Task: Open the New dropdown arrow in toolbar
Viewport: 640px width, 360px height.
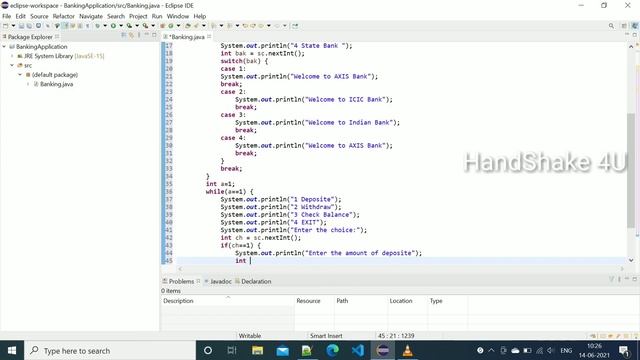Action: 13,26
